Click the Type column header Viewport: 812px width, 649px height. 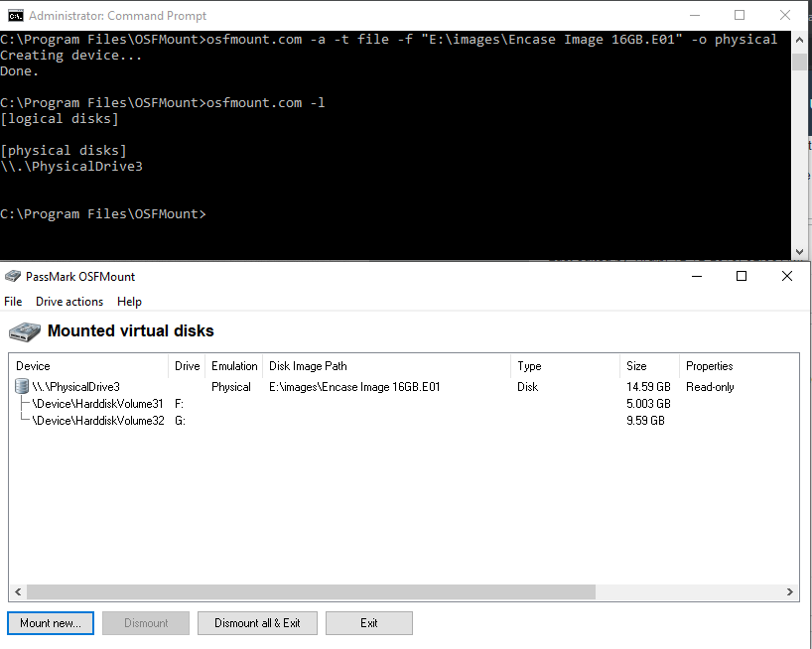pos(566,366)
